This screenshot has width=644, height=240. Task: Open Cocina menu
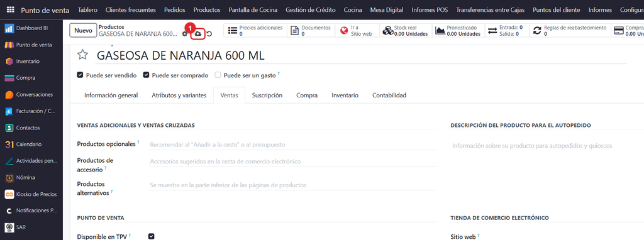[353, 10]
